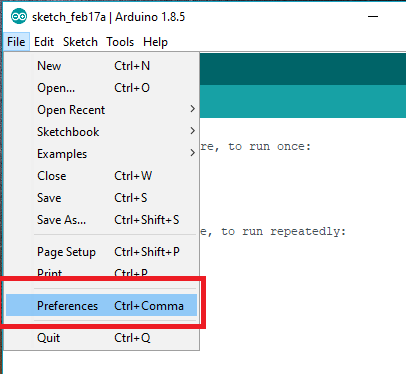
Task: Choose New from the File menu
Action: coord(101,66)
